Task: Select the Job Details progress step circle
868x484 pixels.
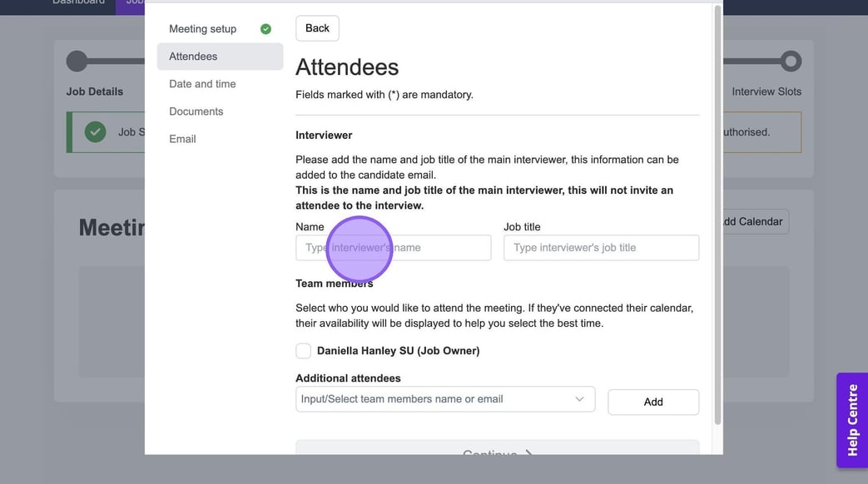Action: click(x=77, y=61)
